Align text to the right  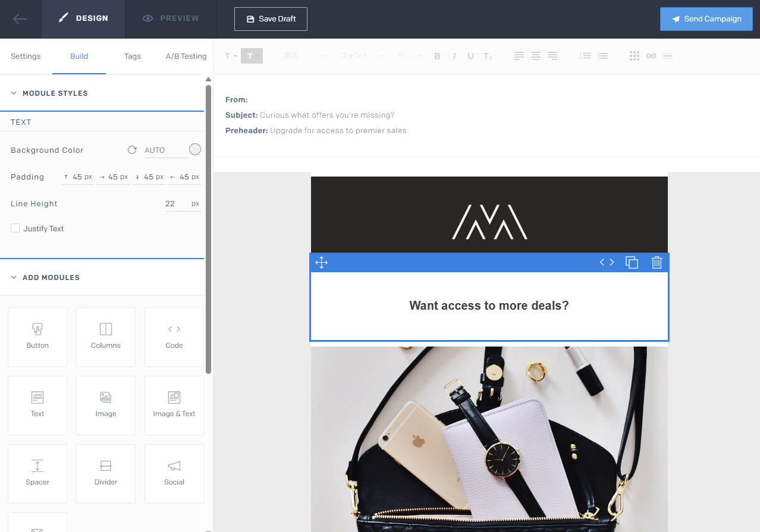click(552, 56)
